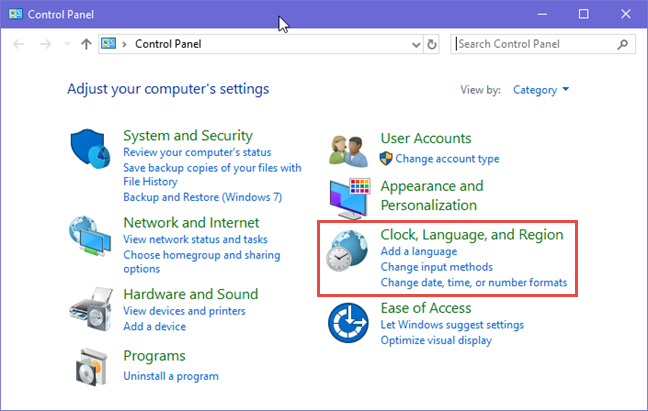Image resolution: width=648 pixels, height=411 pixels.
Task: Open the Appearance and Personalization monitor icon
Action: click(349, 196)
